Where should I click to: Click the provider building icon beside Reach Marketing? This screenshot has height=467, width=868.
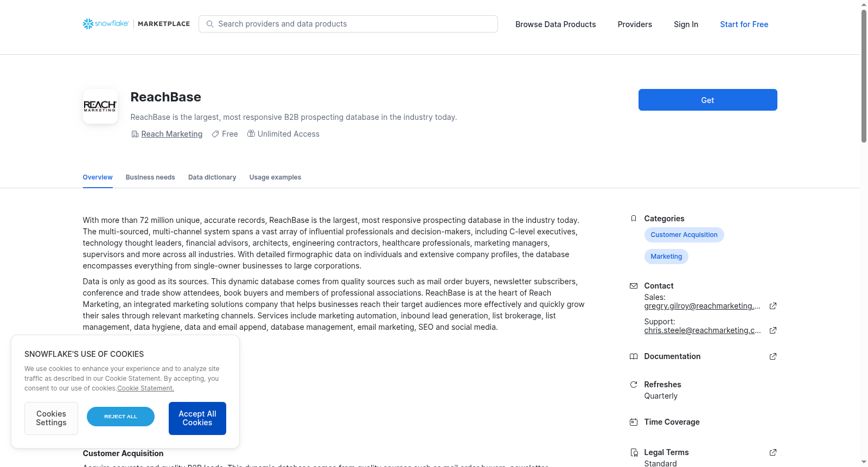coord(135,134)
